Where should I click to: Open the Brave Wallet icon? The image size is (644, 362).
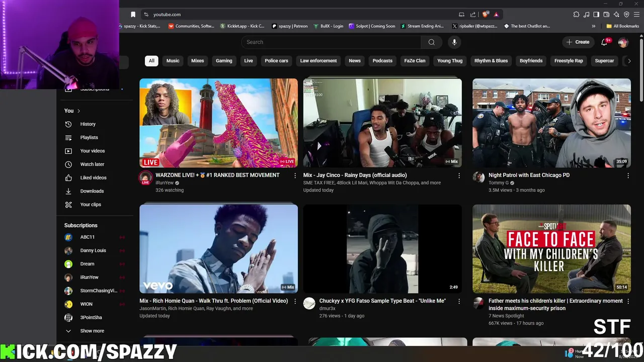click(606, 15)
